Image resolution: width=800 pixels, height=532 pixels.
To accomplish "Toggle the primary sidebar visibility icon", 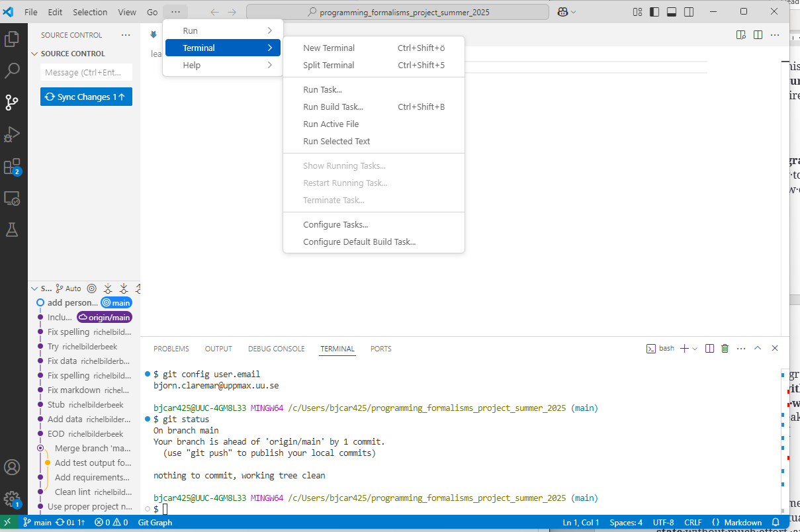I will pyautogui.click(x=653, y=11).
